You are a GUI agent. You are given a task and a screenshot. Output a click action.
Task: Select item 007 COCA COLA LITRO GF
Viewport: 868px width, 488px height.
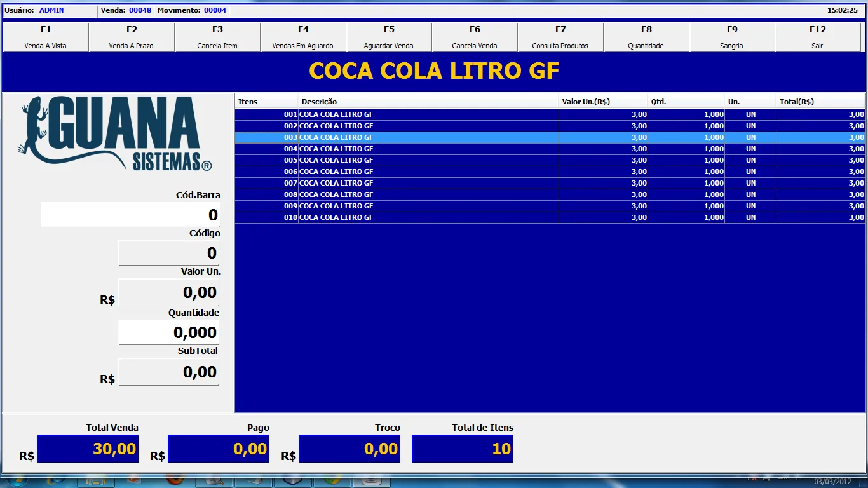550,183
